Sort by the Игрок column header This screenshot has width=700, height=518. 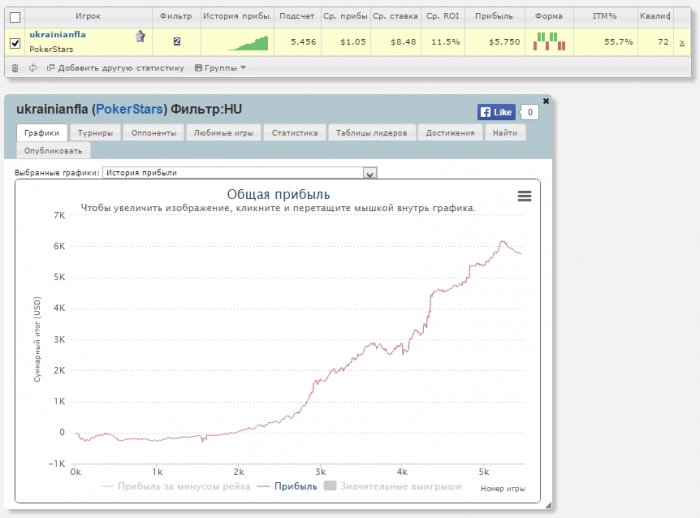coord(88,16)
